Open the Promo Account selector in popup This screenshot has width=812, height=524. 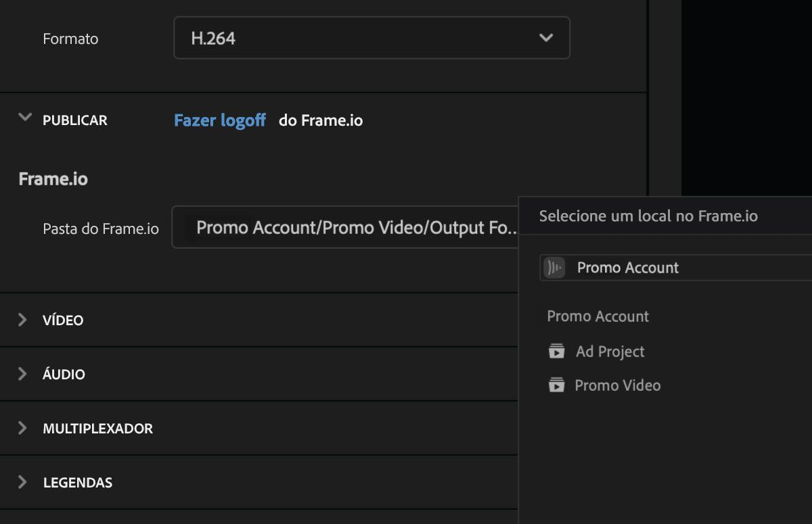[x=676, y=268]
